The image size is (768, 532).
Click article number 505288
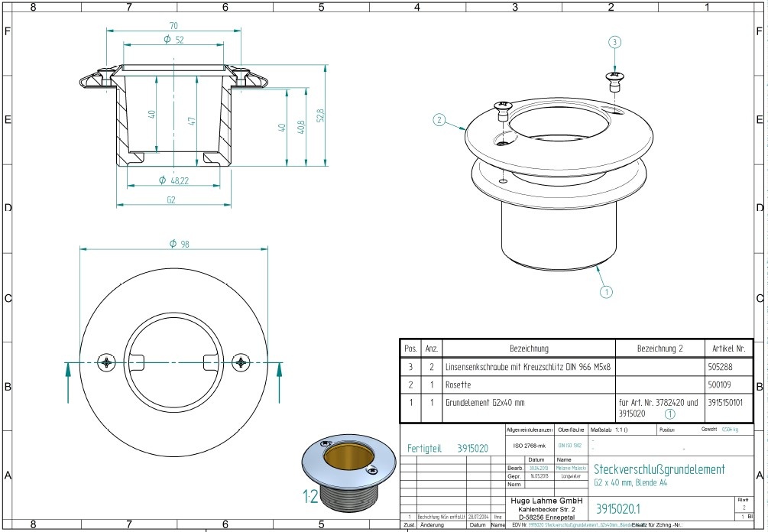click(x=721, y=366)
